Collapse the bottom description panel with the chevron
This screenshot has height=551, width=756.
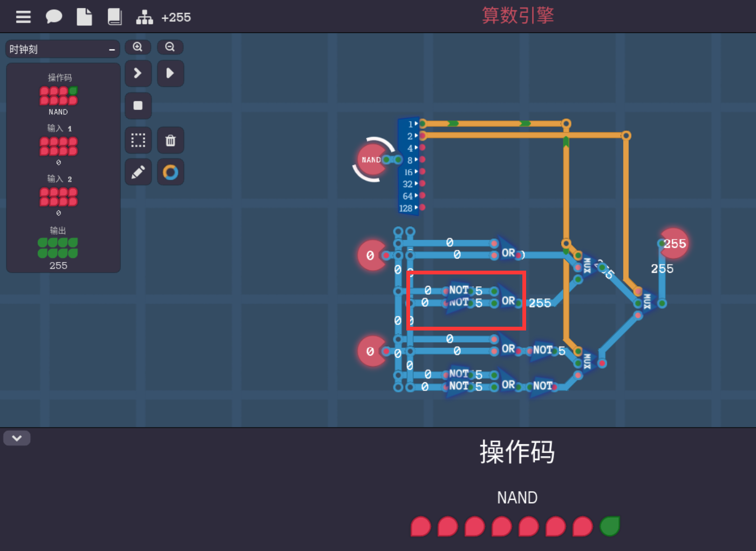coord(17,438)
